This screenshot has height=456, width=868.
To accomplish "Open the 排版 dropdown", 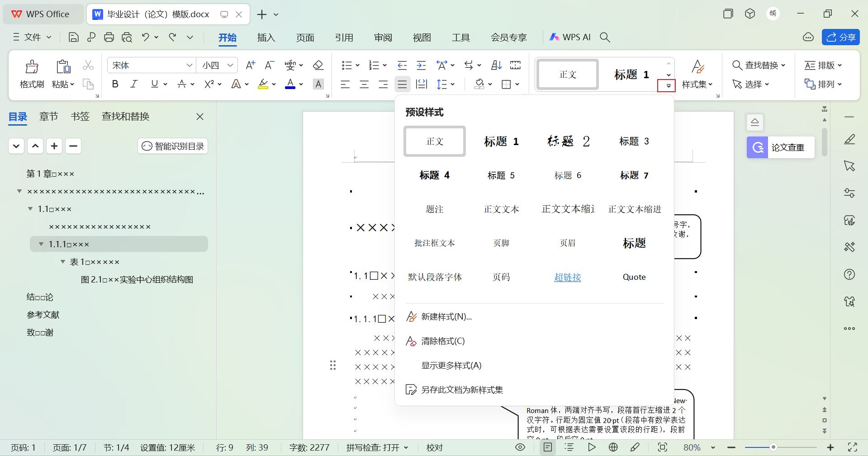I will (823, 65).
